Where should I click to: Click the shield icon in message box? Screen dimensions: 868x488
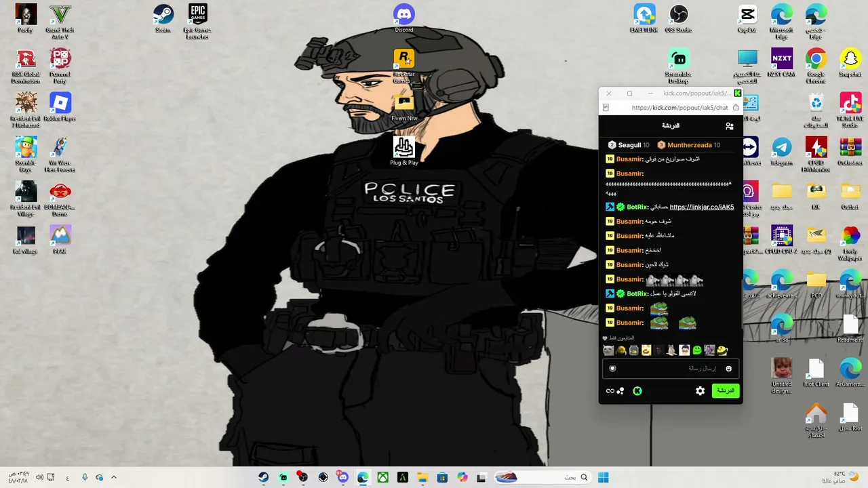coord(612,369)
